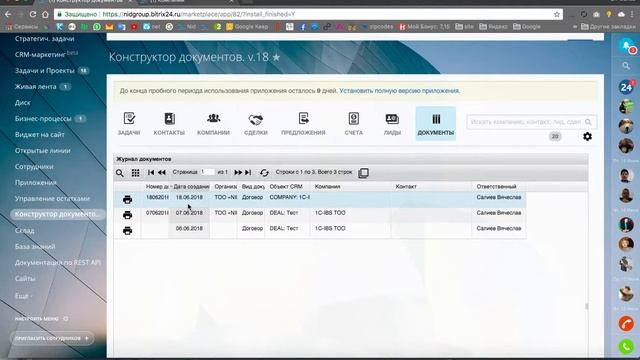640x360 pixels.
Task: Star the Конструктор документов title
Action: pos(276,57)
